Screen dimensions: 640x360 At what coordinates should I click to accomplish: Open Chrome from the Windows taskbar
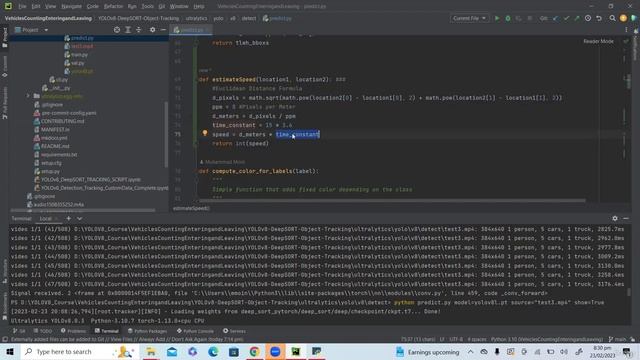tap(254, 351)
